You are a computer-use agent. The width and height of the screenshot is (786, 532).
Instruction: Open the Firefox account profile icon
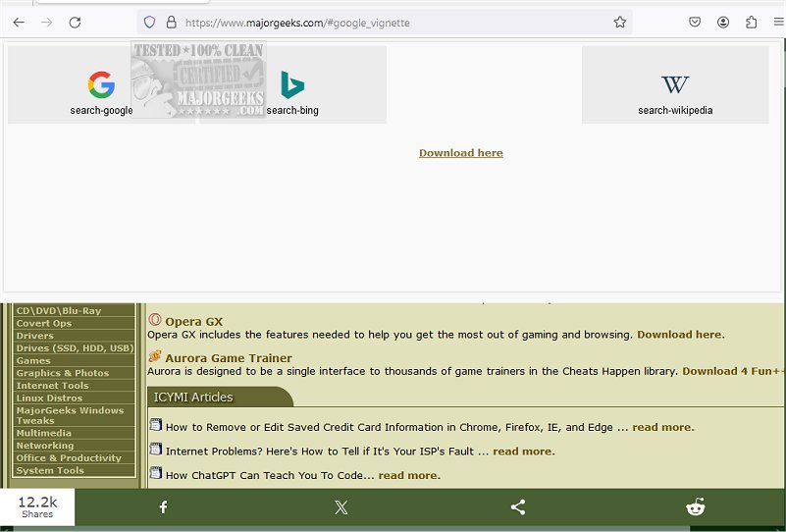click(x=723, y=22)
